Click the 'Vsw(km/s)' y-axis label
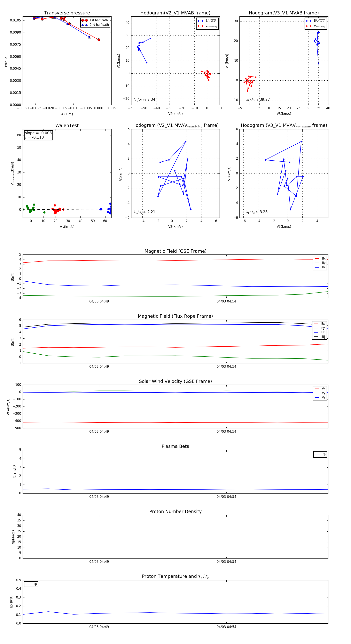This screenshot has height=644, width=351. pos(8,407)
